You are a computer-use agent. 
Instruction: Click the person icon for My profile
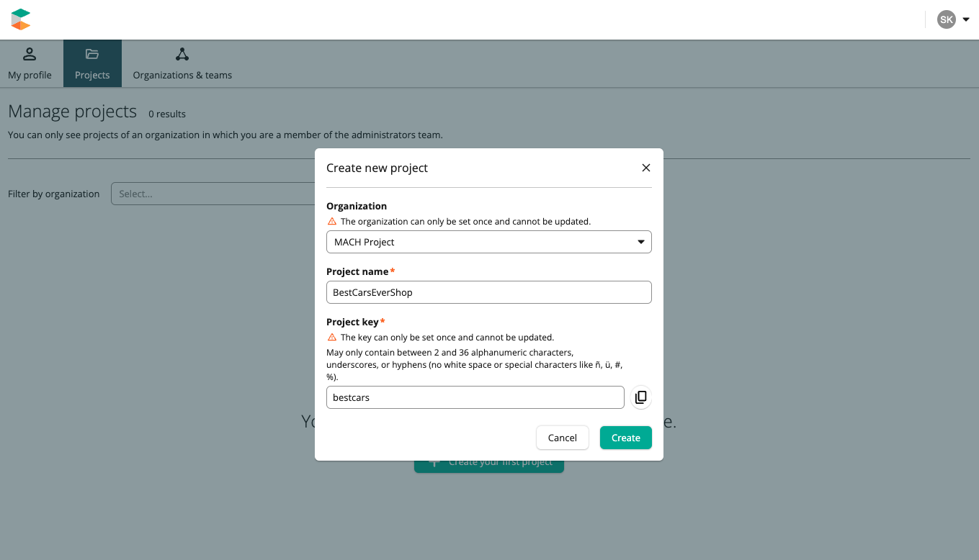[x=30, y=54]
